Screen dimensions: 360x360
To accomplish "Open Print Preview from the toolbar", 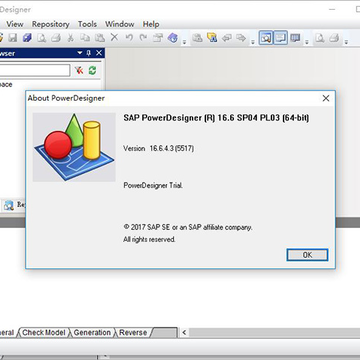I will [41, 38].
